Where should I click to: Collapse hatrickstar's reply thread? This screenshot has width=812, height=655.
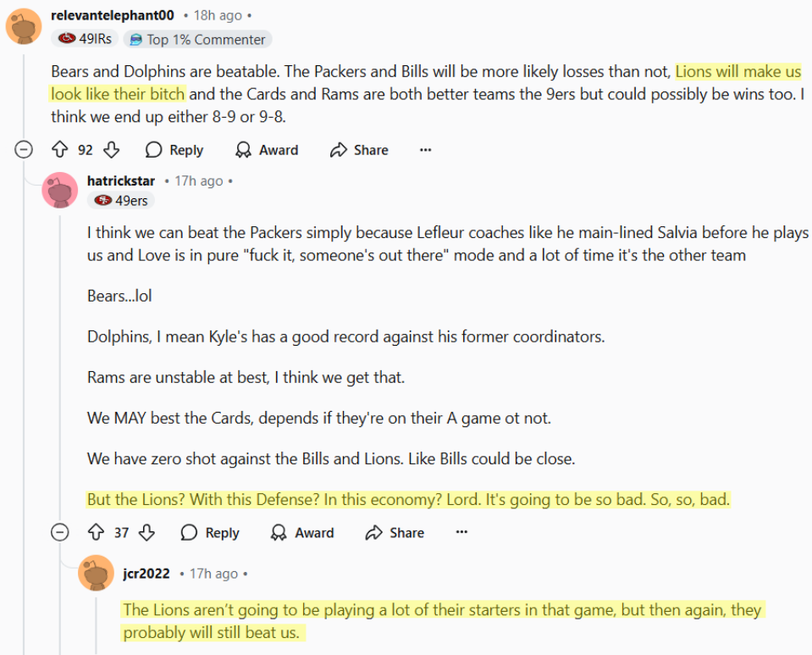click(59, 533)
